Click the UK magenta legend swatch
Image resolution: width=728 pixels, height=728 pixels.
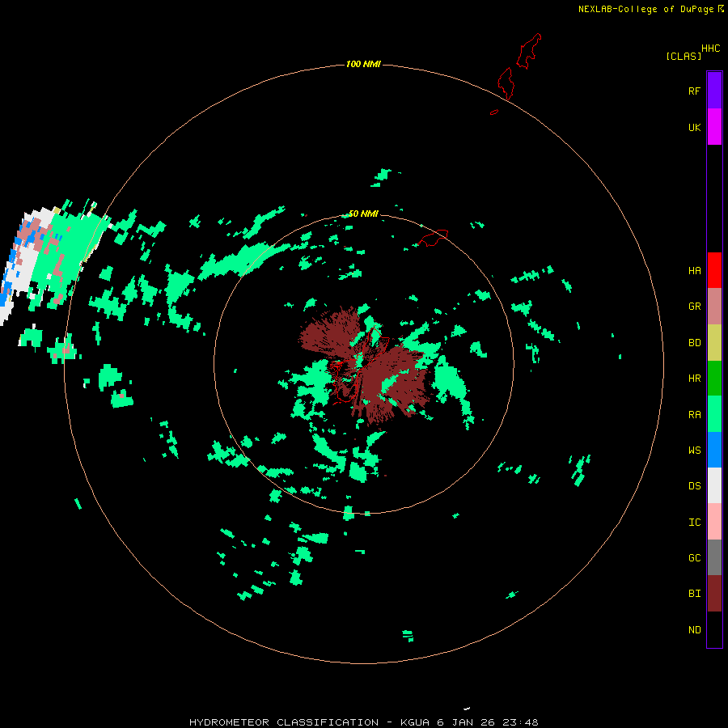click(714, 127)
